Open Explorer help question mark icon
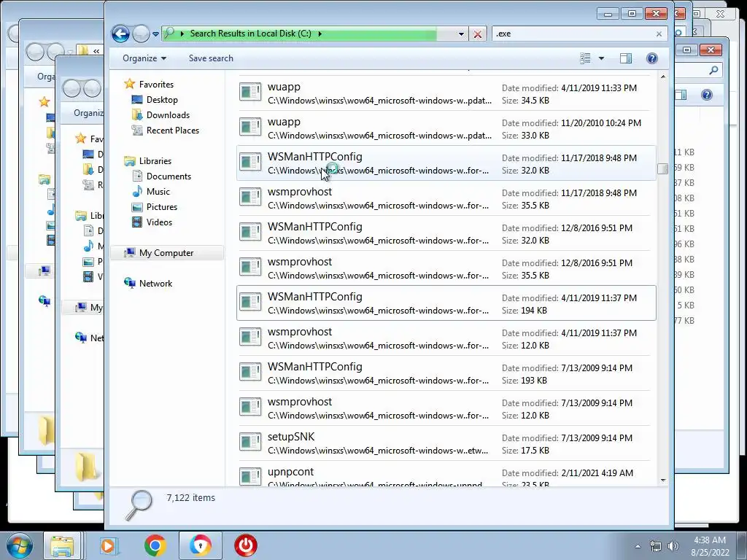Screen dimensions: 747x560 651,58
